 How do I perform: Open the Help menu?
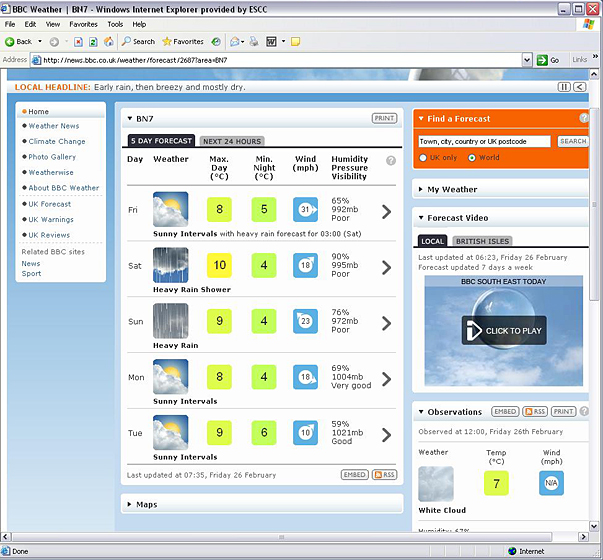point(139,24)
